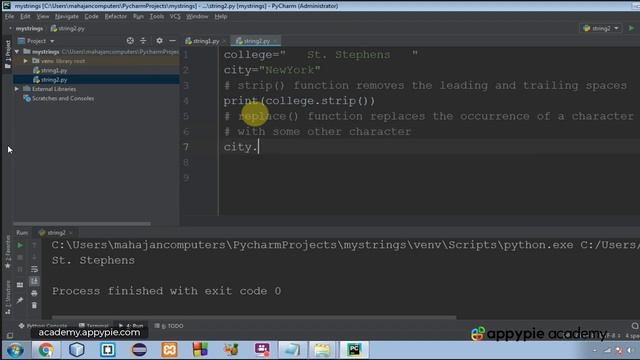Click the collapse all icon in Project panel
640x360 pixels.
pos(143,41)
